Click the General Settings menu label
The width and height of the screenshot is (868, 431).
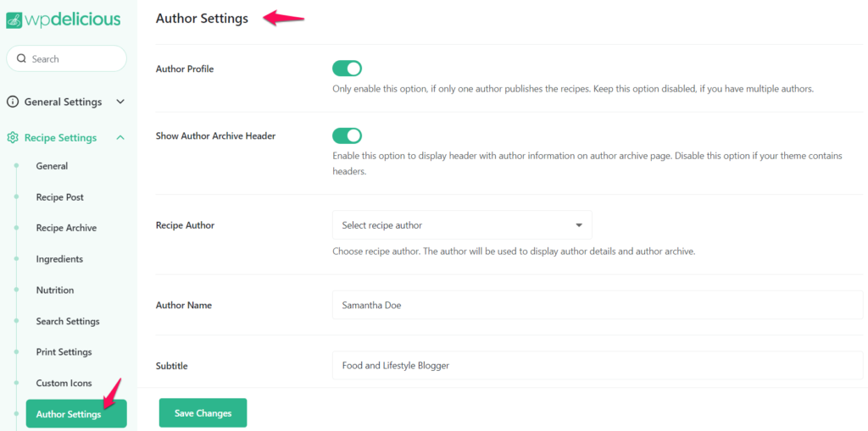pyautogui.click(x=63, y=102)
